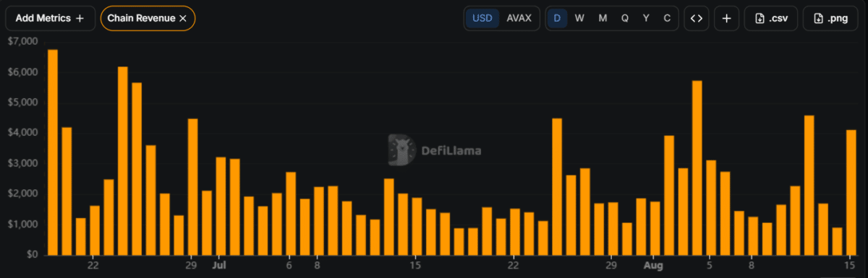Select the daily D interval
The height and width of the screenshot is (278, 868).
point(557,18)
